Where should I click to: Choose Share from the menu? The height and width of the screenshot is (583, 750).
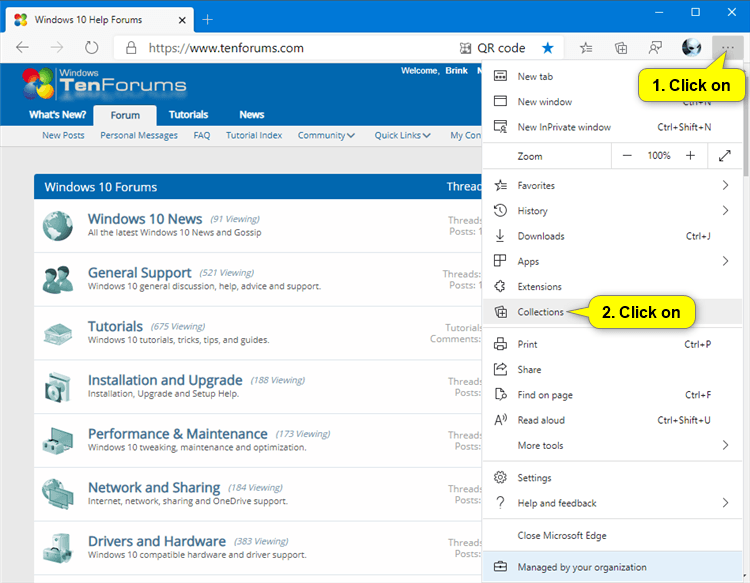click(612, 369)
